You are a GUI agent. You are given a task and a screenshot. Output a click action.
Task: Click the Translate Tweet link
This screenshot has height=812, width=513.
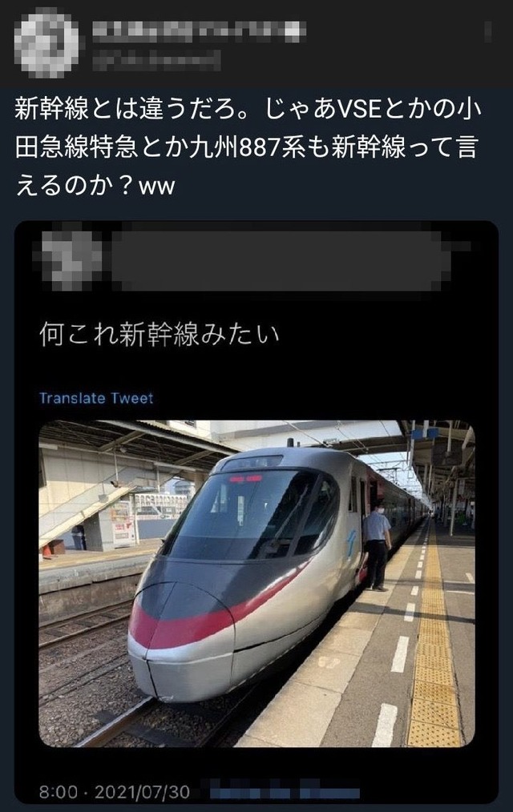tap(96, 398)
